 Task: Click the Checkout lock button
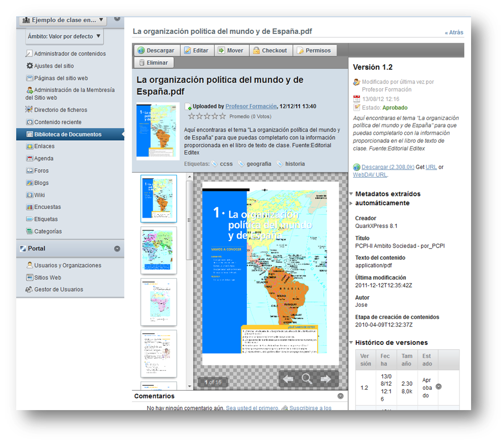pos(270,51)
